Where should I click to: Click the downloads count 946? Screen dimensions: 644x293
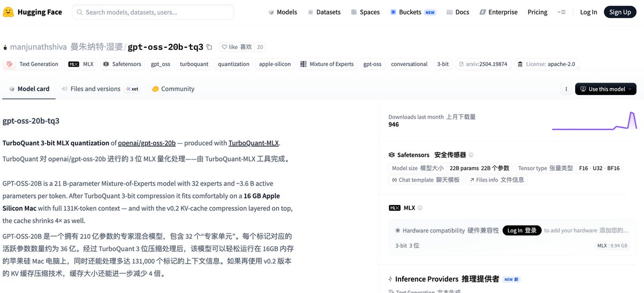tap(394, 124)
